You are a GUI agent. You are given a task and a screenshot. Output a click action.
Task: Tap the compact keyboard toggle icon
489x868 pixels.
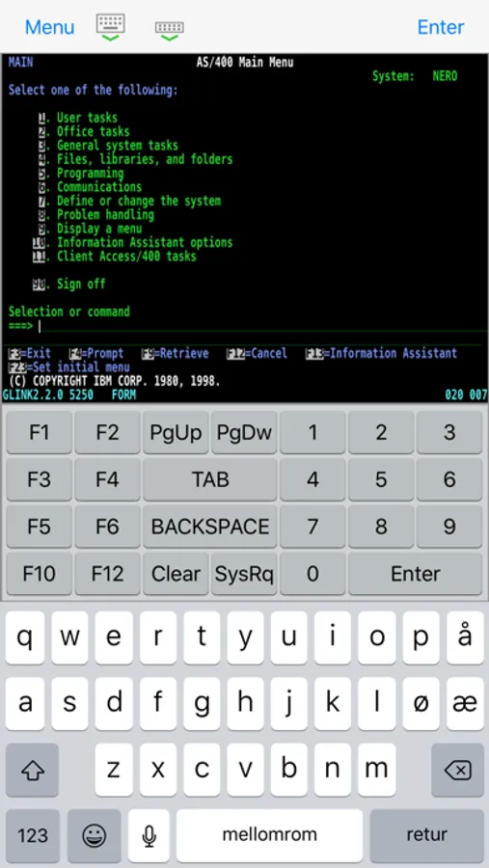tap(170, 31)
